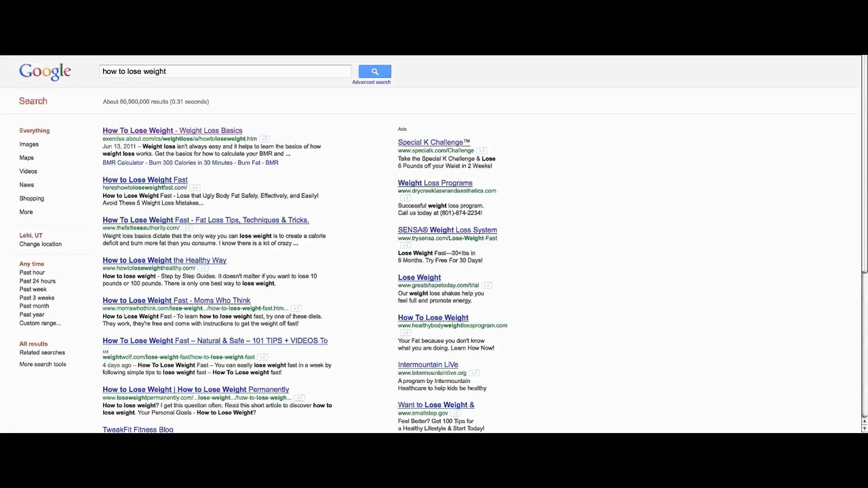Switch to Maps results
Image resolution: width=868 pixels, height=488 pixels.
[x=26, y=157]
